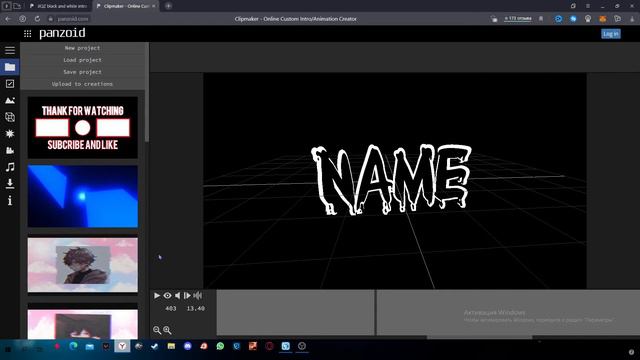This screenshot has width=640, height=360.
Task: Select the anime character clouds template thumbnail
Action: pos(83,265)
